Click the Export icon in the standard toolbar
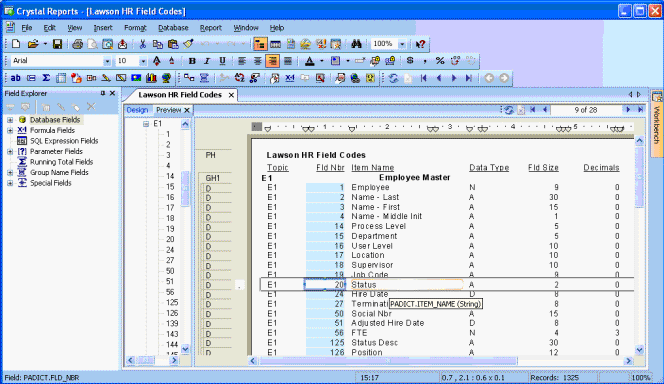Viewport: 664px width, 384px height. point(122,44)
